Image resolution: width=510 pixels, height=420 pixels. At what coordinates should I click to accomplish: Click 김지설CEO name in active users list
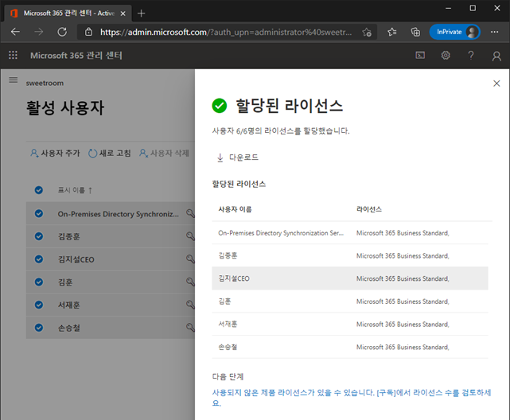[x=76, y=259]
